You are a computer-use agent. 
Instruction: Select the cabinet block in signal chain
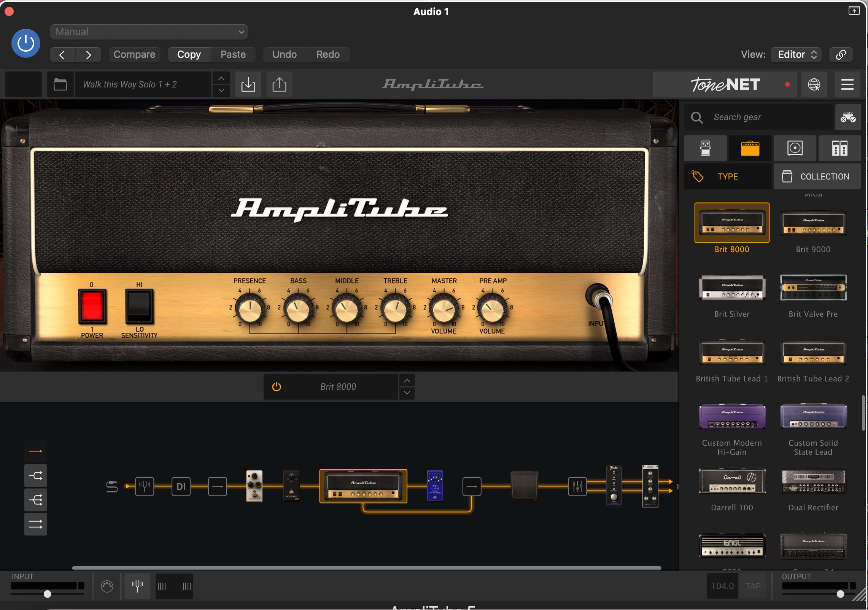click(x=524, y=485)
